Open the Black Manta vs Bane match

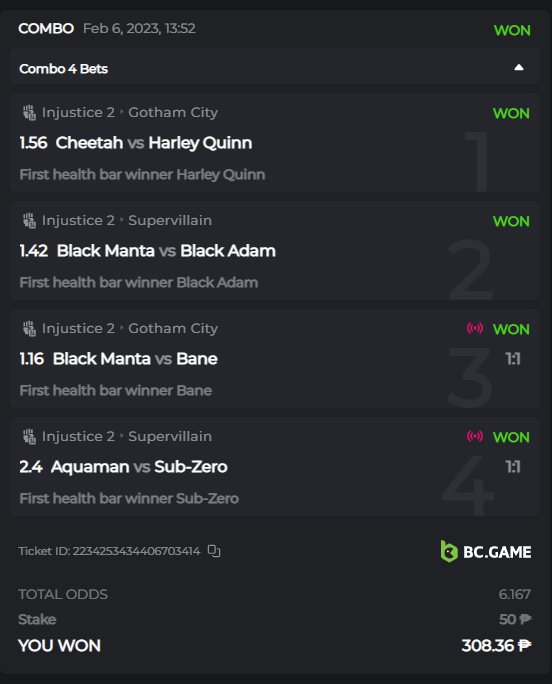tap(135, 359)
